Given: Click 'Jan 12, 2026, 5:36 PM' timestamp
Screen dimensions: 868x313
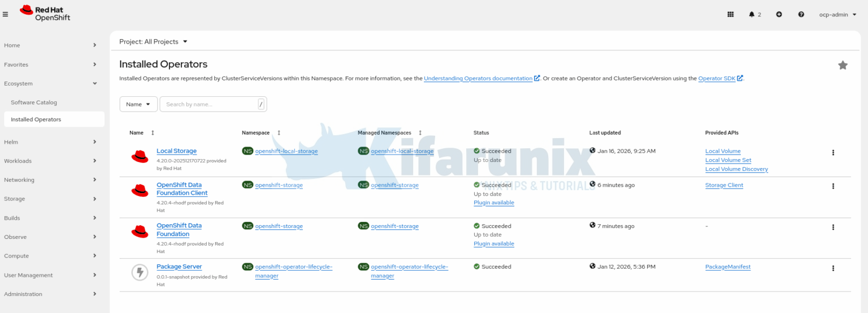Looking at the screenshot, I should pos(626,267).
